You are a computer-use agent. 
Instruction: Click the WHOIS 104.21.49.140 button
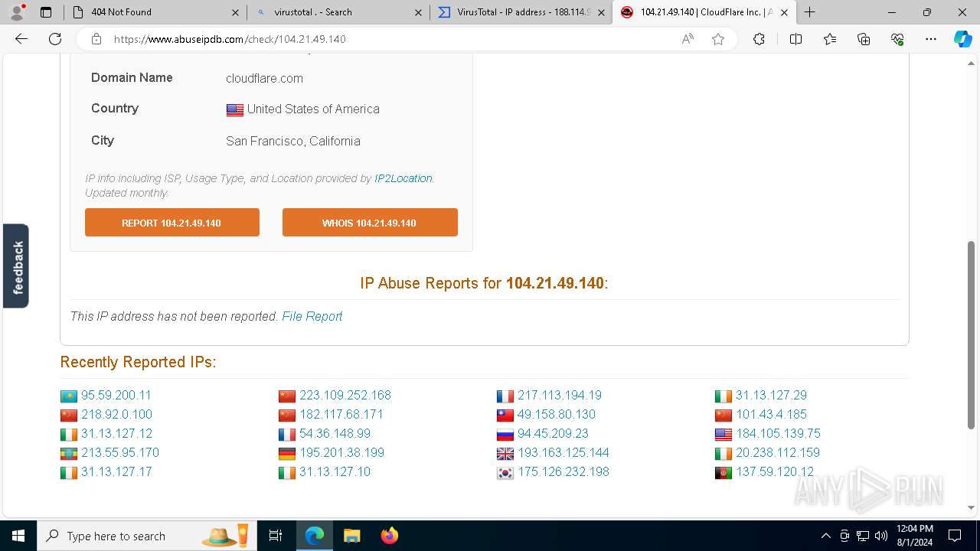coord(370,223)
